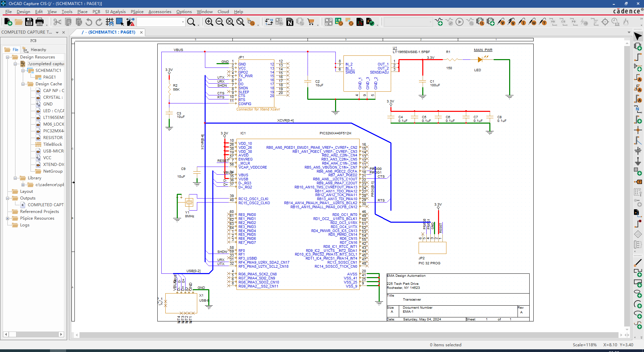Screen dimensions: 644x352
Task: Create a new document from the toolbar
Action: click(x=8, y=22)
